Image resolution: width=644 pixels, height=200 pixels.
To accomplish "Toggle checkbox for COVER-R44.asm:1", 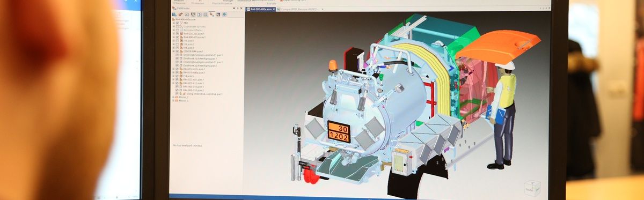I will click(177, 51).
